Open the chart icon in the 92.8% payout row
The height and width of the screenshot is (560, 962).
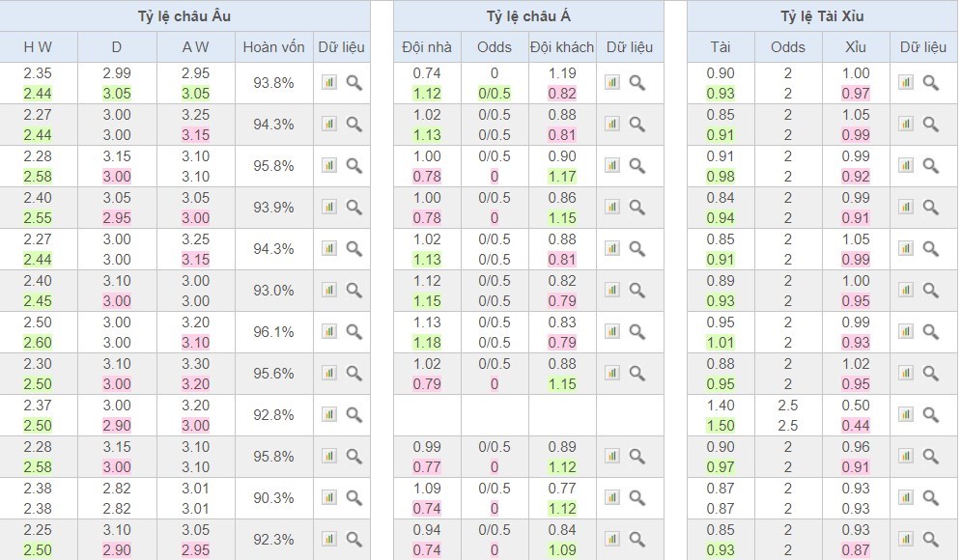click(x=329, y=414)
